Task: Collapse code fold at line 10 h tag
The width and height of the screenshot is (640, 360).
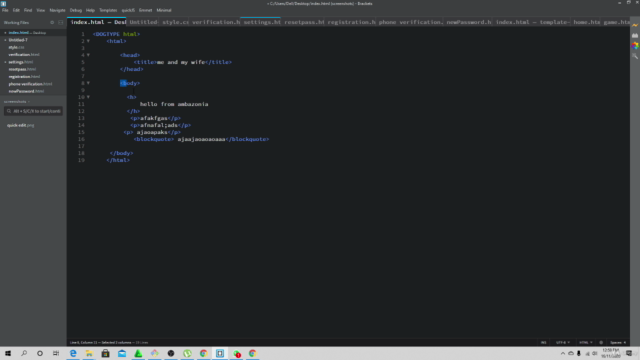Action: (88, 97)
